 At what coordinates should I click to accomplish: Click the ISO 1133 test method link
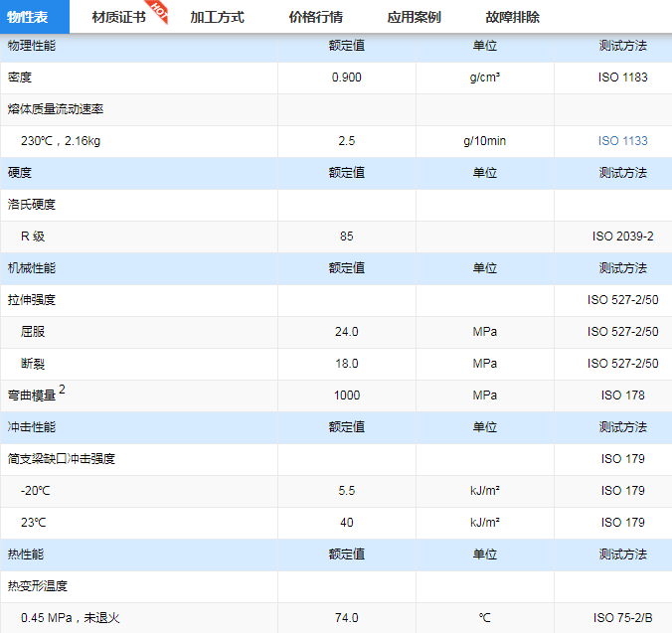(x=622, y=141)
